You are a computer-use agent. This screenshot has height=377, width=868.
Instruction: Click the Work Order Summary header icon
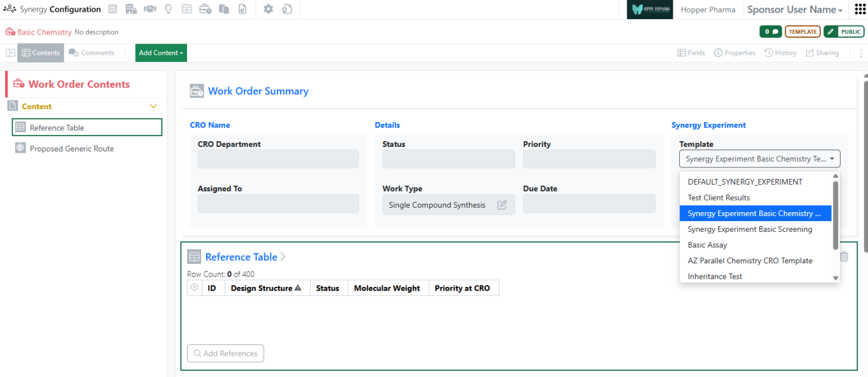click(x=197, y=91)
